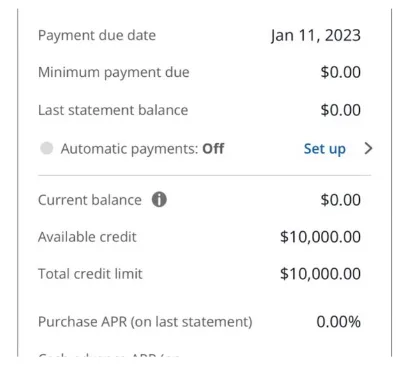Select the Minimum payment due label
This screenshot has width=407, height=390.
coord(114,73)
